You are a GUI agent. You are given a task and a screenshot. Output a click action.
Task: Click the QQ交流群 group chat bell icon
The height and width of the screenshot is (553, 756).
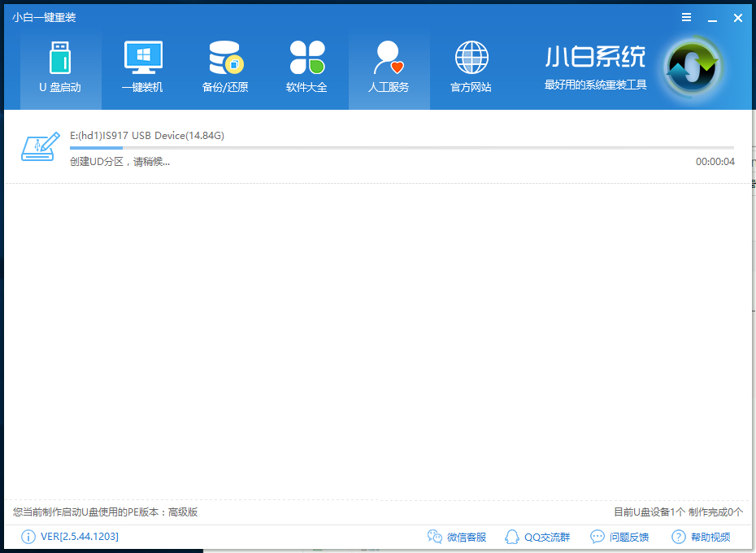pos(512,537)
